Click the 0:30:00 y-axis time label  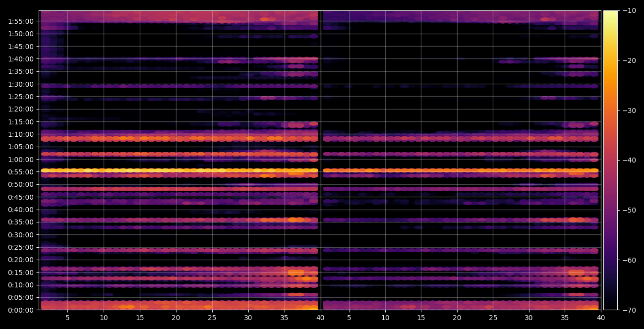click(x=21, y=235)
